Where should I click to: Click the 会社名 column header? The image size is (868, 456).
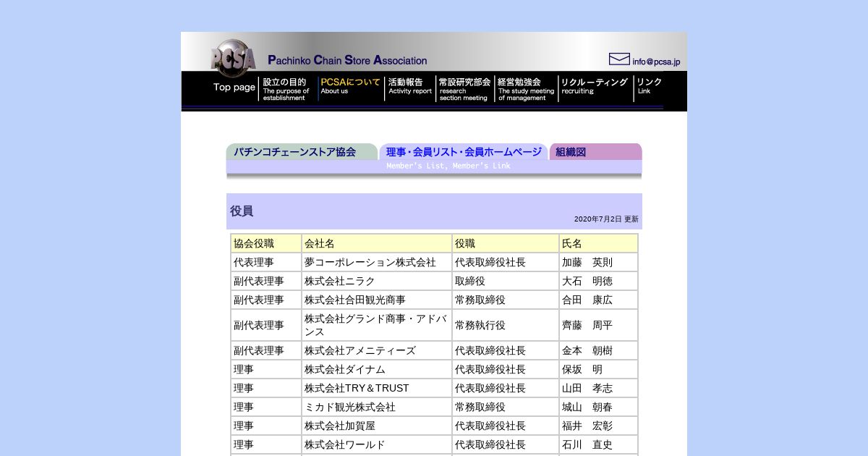(x=377, y=243)
